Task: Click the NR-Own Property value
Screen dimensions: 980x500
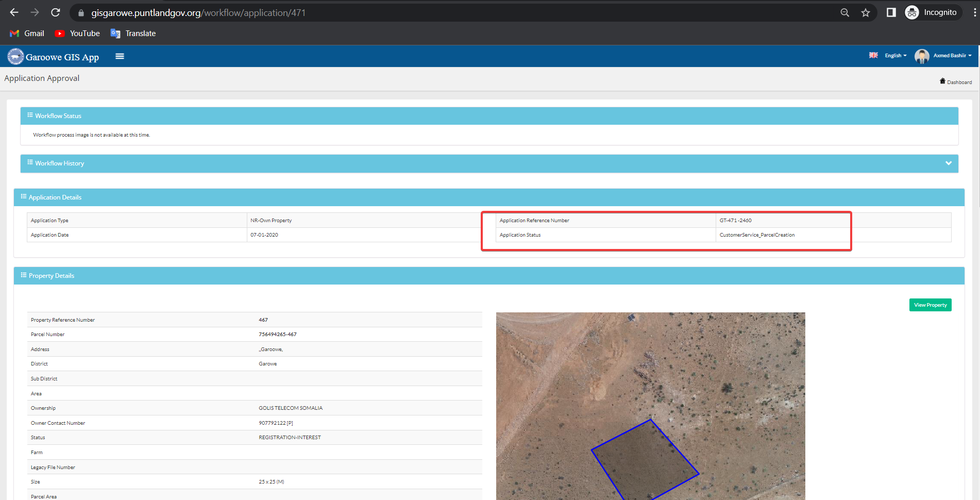Action: 271,221
